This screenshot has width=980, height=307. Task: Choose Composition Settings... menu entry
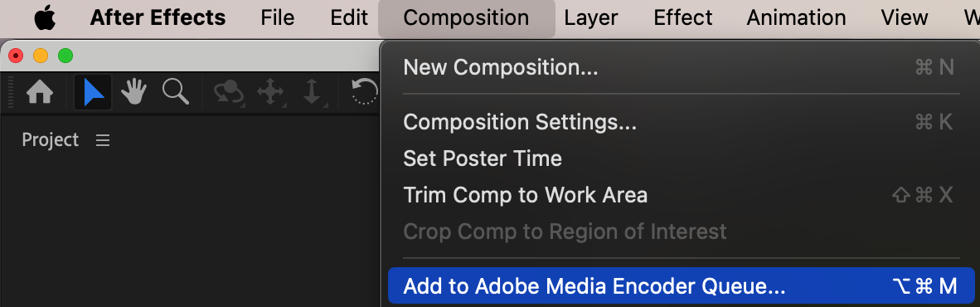click(x=681, y=123)
